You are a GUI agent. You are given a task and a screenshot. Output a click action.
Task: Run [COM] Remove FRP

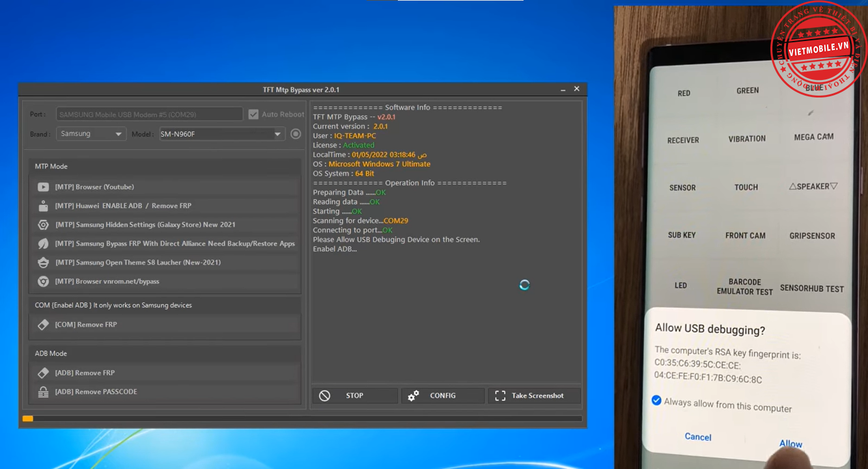click(x=165, y=325)
